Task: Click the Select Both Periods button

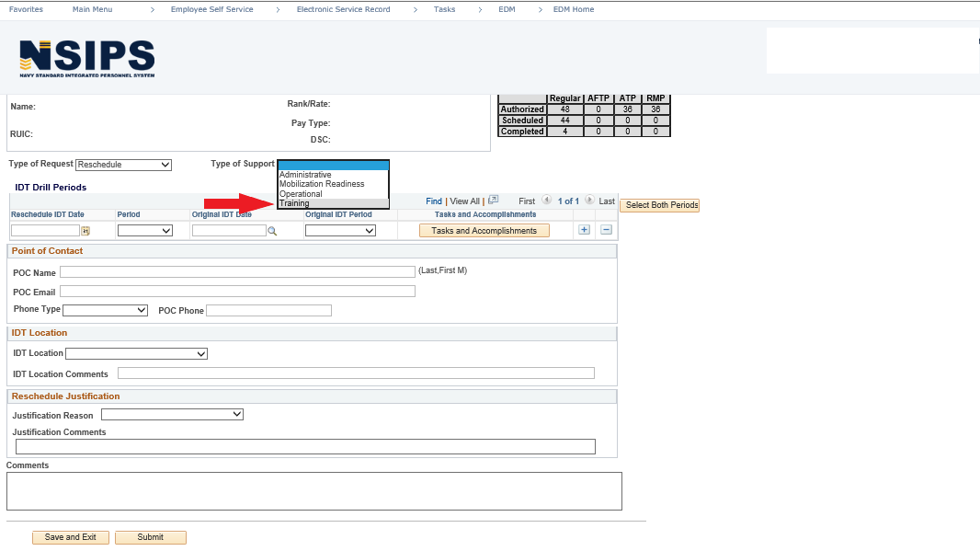Action: pyautogui.click(x=659, y=205)
